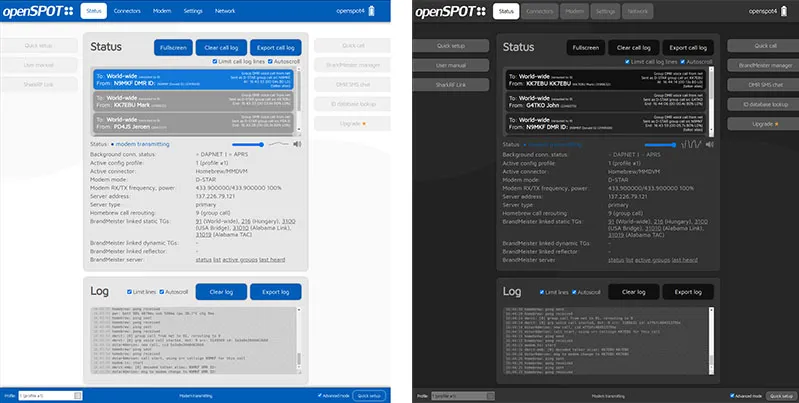Open the Network tab in dark theme

coord(637,11)
